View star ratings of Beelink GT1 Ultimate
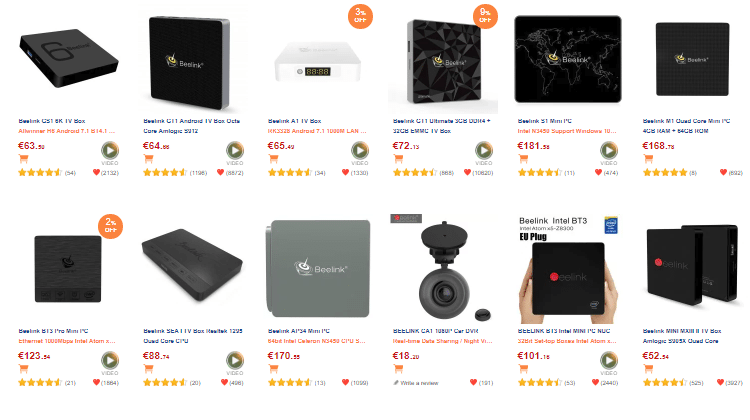 pyautogui.click(x=414, y=173)
